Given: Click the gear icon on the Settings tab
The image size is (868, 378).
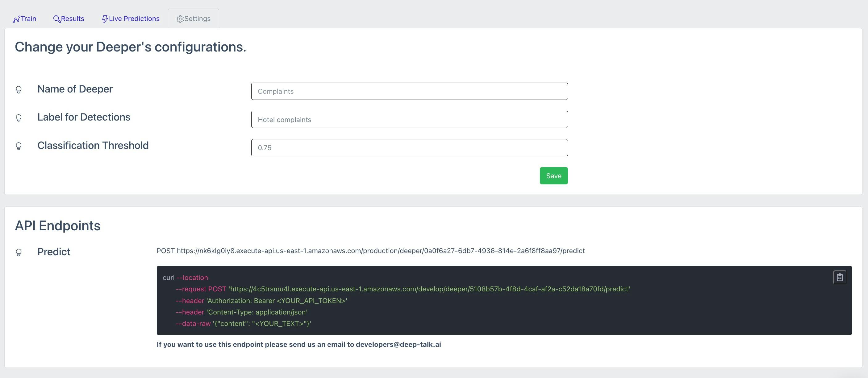Looking at the screenshot, I should (x=180, y=19).
